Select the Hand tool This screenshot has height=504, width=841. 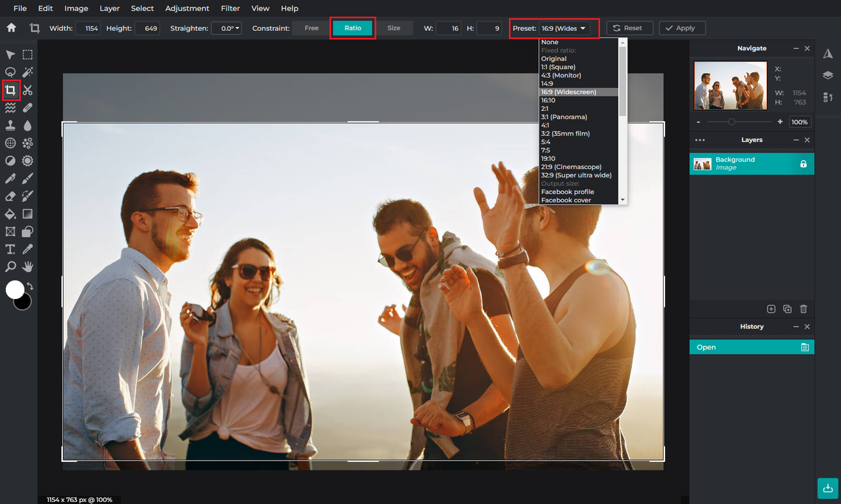28,266
